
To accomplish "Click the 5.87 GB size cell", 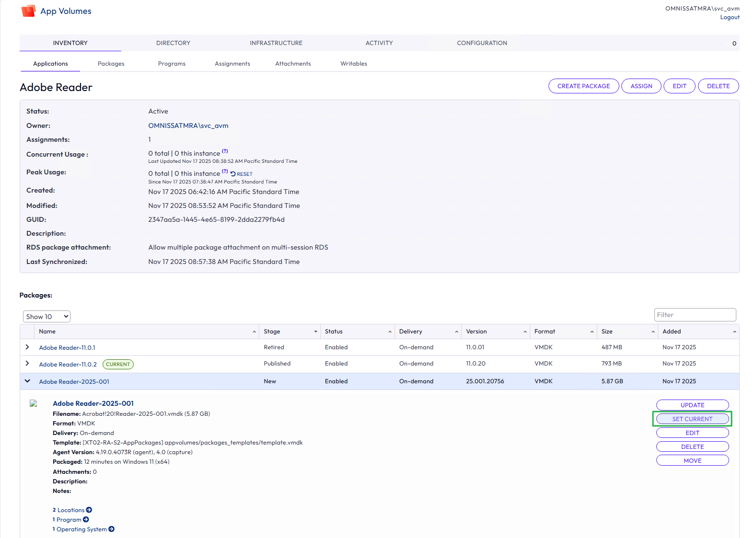I will click(612, 381).
